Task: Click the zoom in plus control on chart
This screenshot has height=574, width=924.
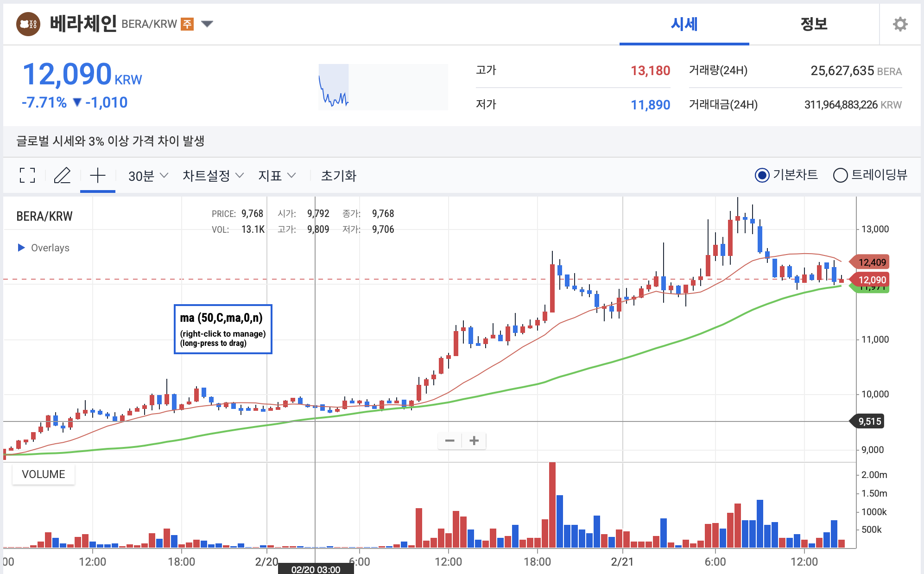Action: (x=474, y=440)
